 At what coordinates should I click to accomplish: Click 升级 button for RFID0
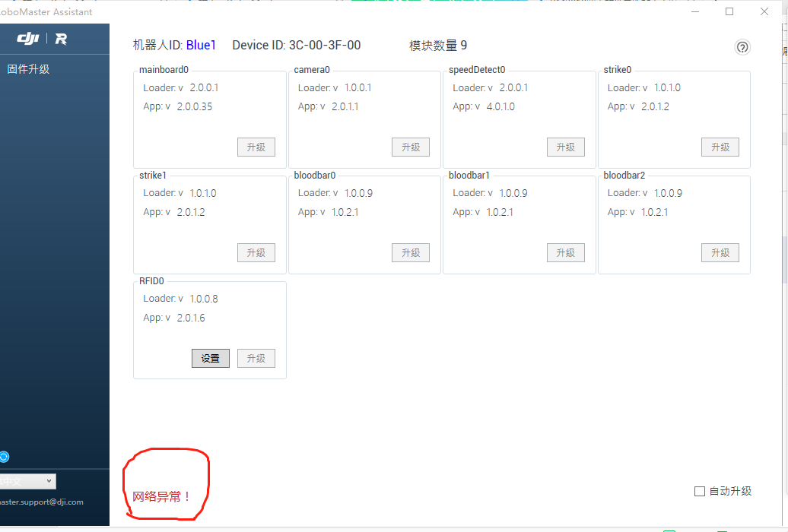pyautogui.click(x=256, y=358)
